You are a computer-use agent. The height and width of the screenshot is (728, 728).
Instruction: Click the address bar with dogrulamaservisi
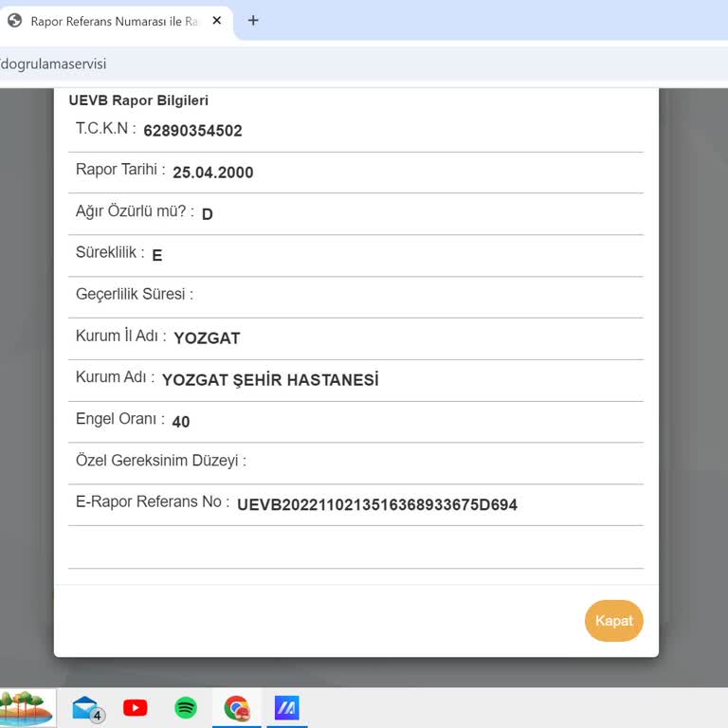[x=364, y=64]
